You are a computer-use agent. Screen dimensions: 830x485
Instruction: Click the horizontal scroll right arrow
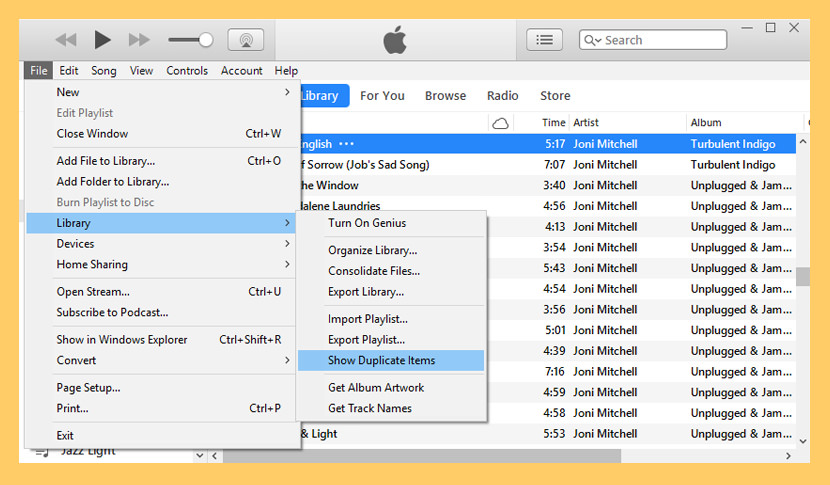click(788, 456)
